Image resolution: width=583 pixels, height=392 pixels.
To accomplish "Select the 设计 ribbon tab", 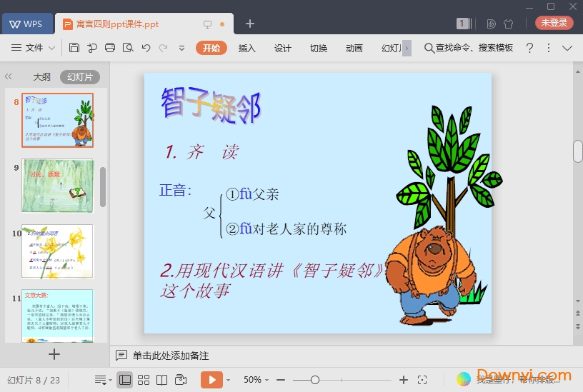I will click(283, 48).
